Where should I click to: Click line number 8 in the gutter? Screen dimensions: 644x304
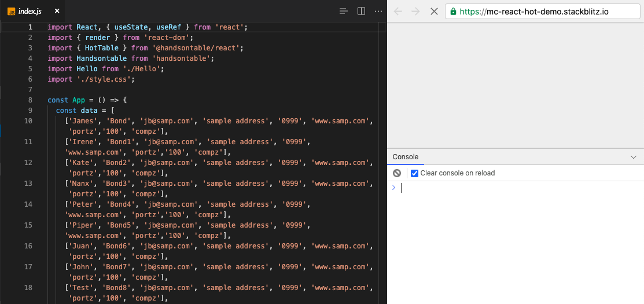[30, 100]
